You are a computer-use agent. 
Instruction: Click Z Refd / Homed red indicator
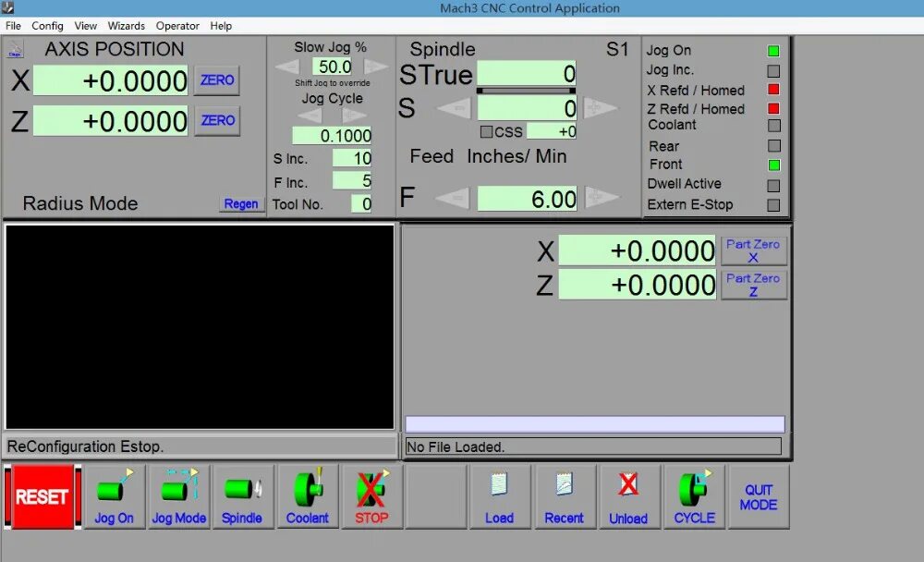click(773, 108)
